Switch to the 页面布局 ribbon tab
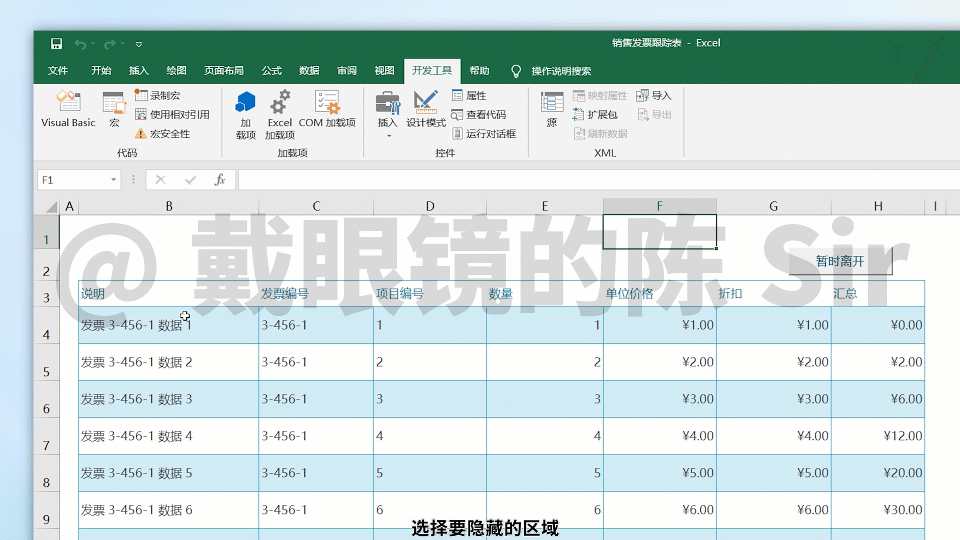 223,70
